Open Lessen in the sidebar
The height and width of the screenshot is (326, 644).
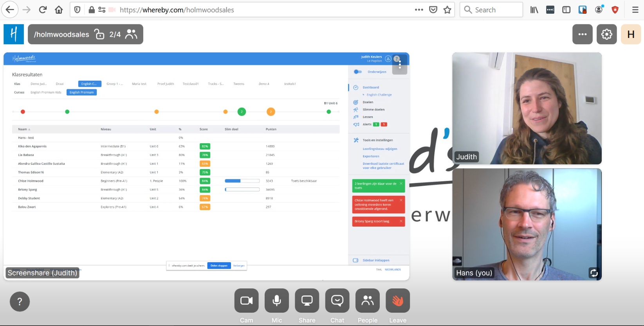point(368,117)
